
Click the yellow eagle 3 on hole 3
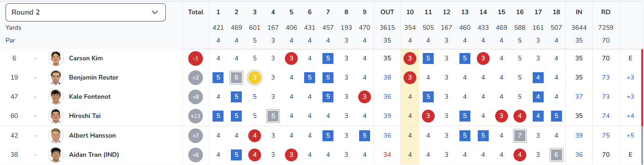click(255, 78)
